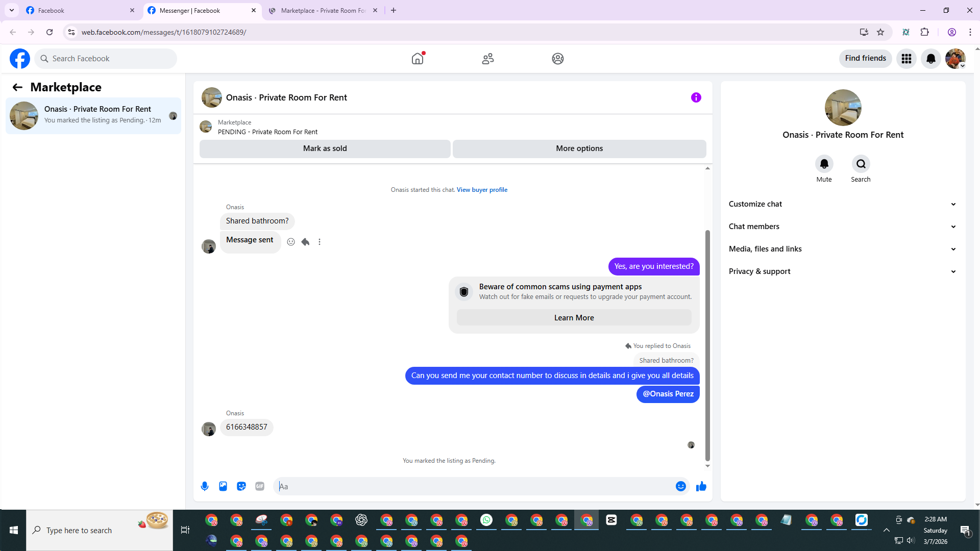Screen dimensions: 980x551
Task: Click the message input field
Action: [475, 486]
